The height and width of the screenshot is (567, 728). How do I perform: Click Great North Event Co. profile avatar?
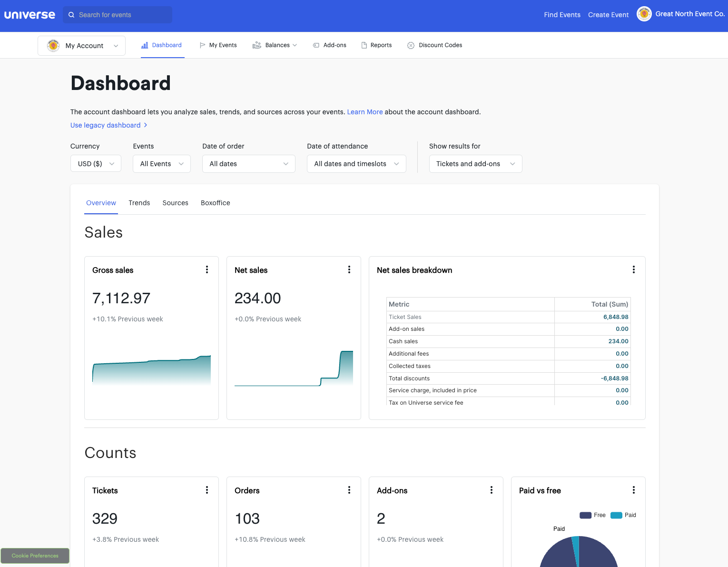click(x=644, y=14)
